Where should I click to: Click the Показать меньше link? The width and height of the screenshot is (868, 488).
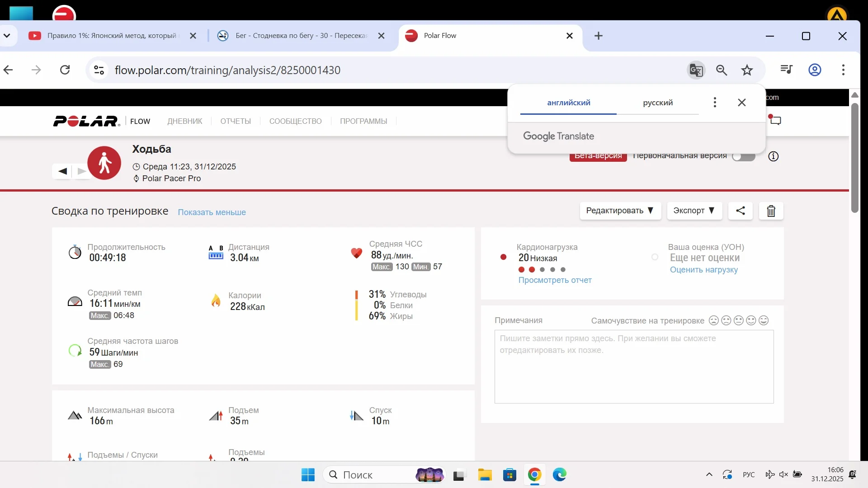(x=212, y=212)
